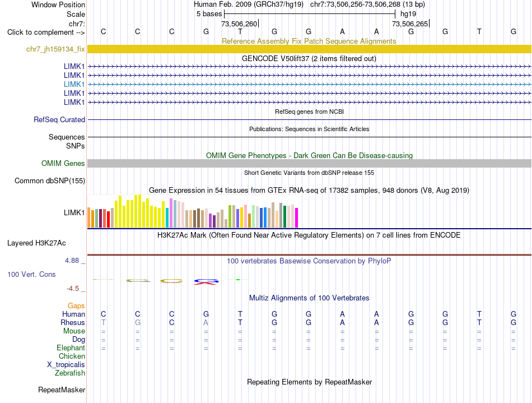
Task: Click the chr7: ruler label
Action: click(77, 24)
